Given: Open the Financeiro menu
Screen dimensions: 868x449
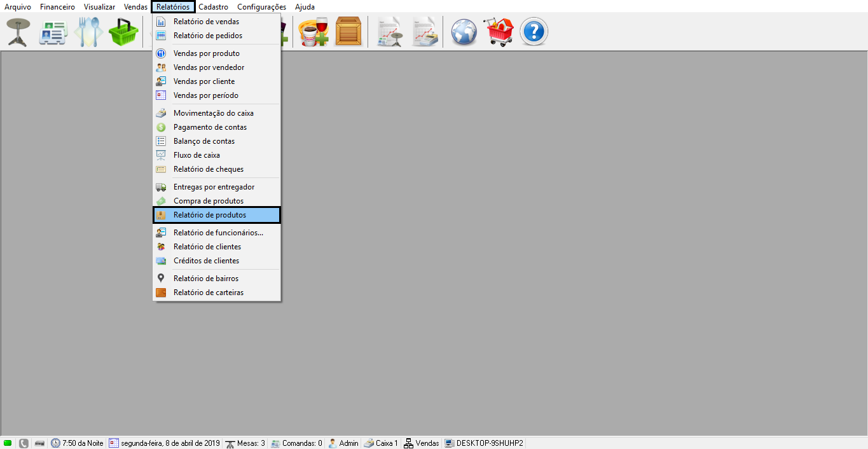Looking at the screenshot, I should [57, 7].
